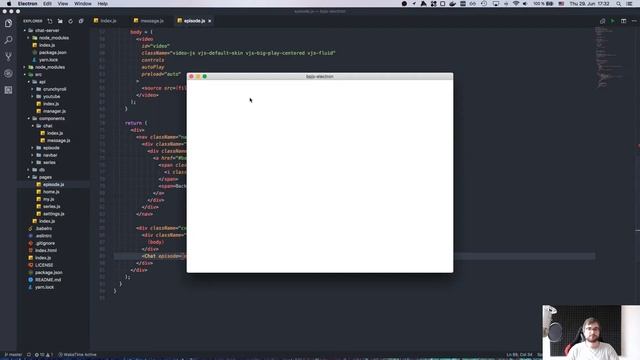Screen dimensions: 640x360
Task: Open the Notification Center icon
Action: click(629, 4)
